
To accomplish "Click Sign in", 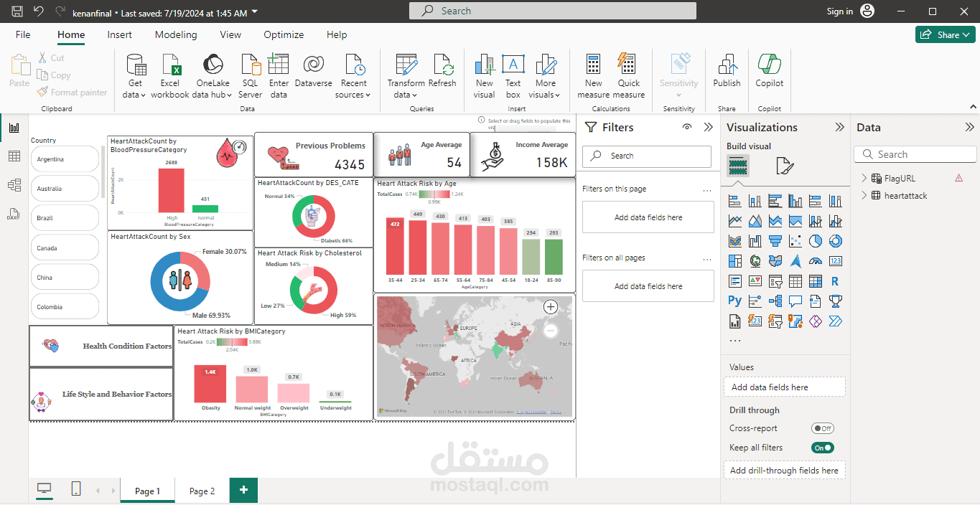I will pyautogui.click(x=839, y=11).
